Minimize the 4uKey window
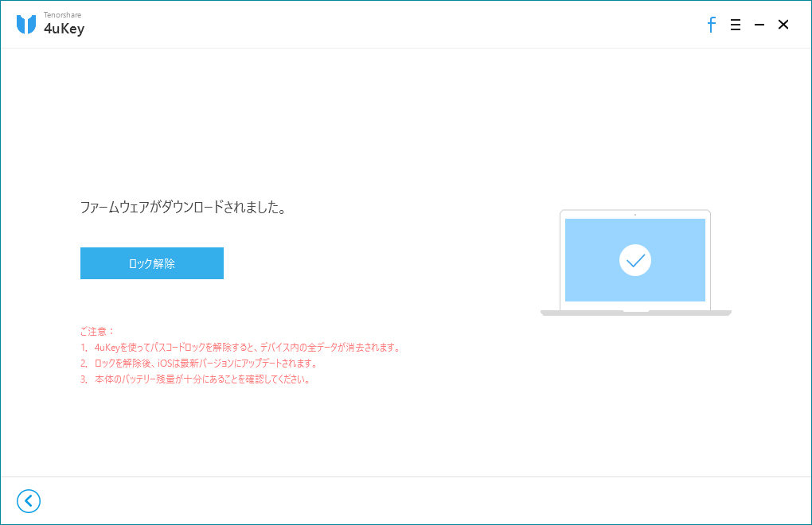Viewport: 812px width, 525px height. [759, 25]
